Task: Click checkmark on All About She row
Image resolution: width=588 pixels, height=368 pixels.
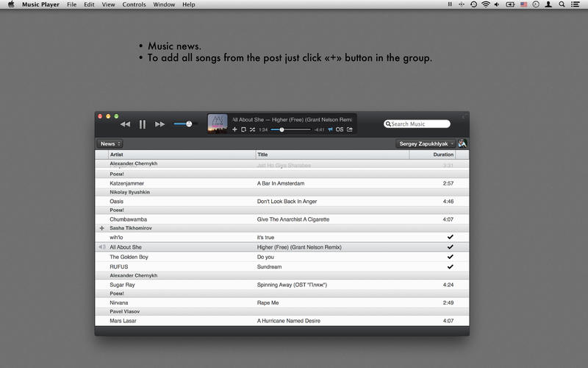Action: pos(451,247)
